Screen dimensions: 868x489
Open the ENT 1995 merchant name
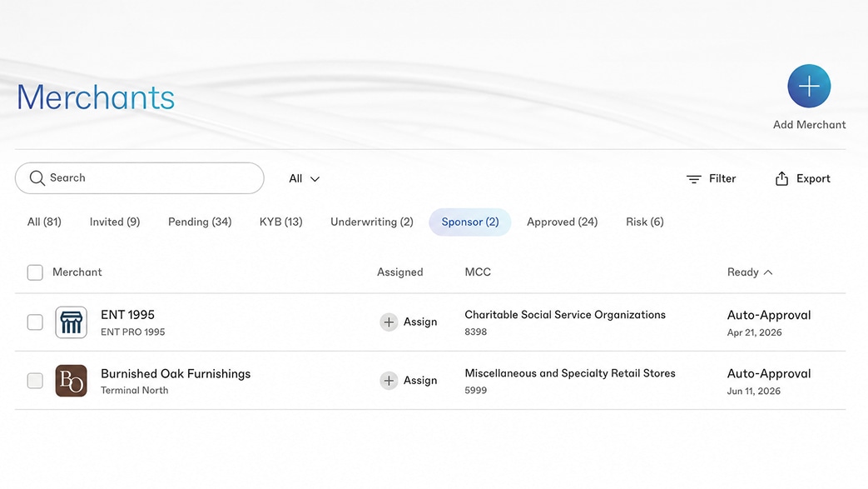(x=127, y=315)
